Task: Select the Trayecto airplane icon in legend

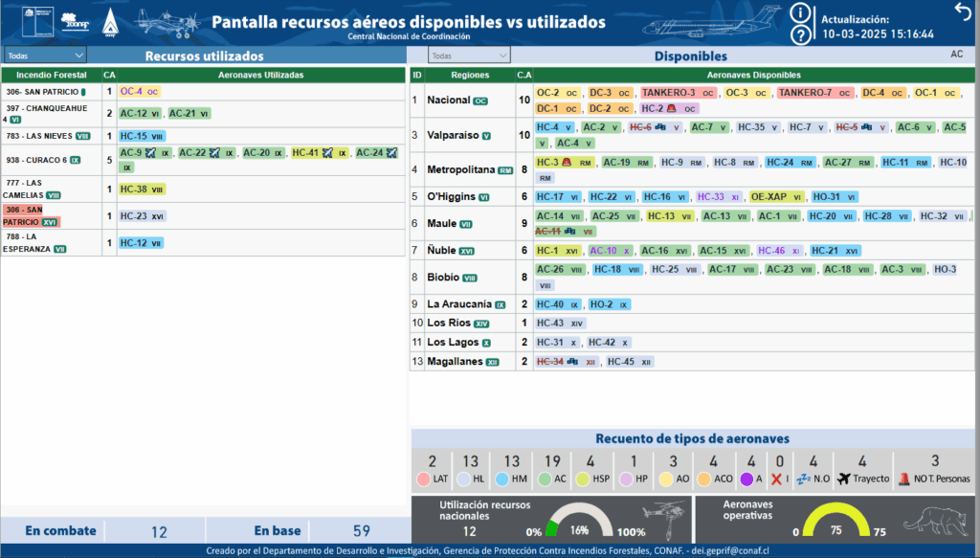Action: click(844, 479)
